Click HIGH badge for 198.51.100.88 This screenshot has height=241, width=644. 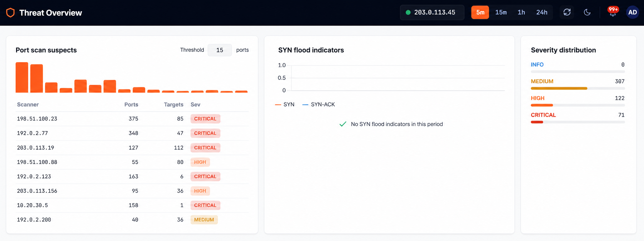[x=200, y=162]
